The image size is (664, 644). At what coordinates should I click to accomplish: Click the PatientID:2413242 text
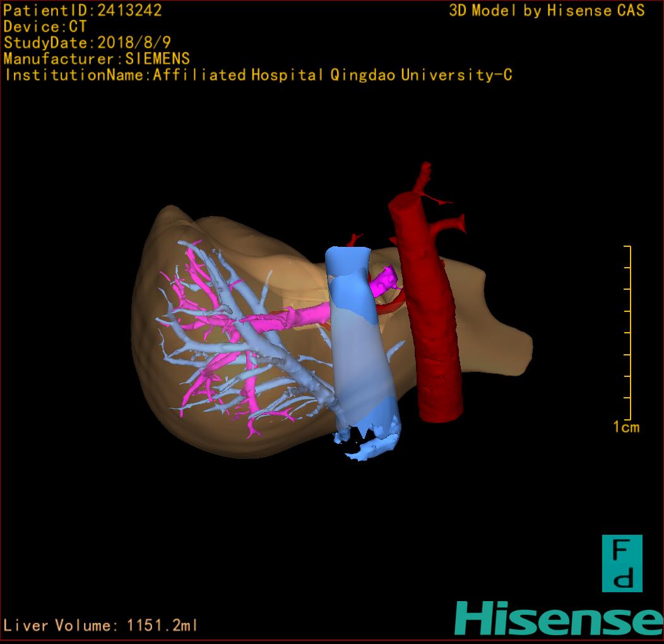coord(83,11)
